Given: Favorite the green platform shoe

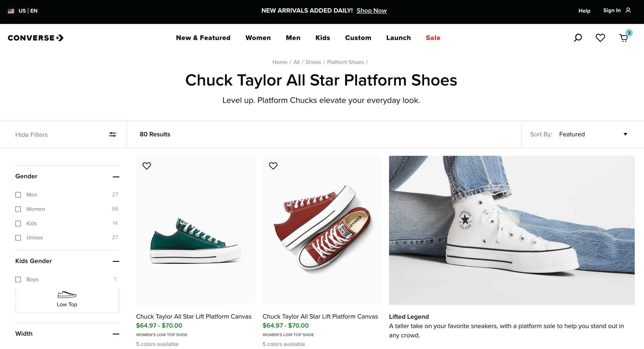Looking at the screenshot, I should click(147, 166).
